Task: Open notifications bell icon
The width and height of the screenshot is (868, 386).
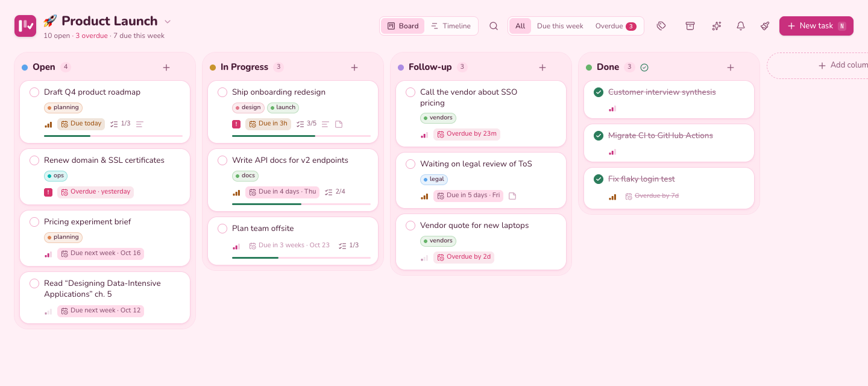Action: [x=741, y=26]
